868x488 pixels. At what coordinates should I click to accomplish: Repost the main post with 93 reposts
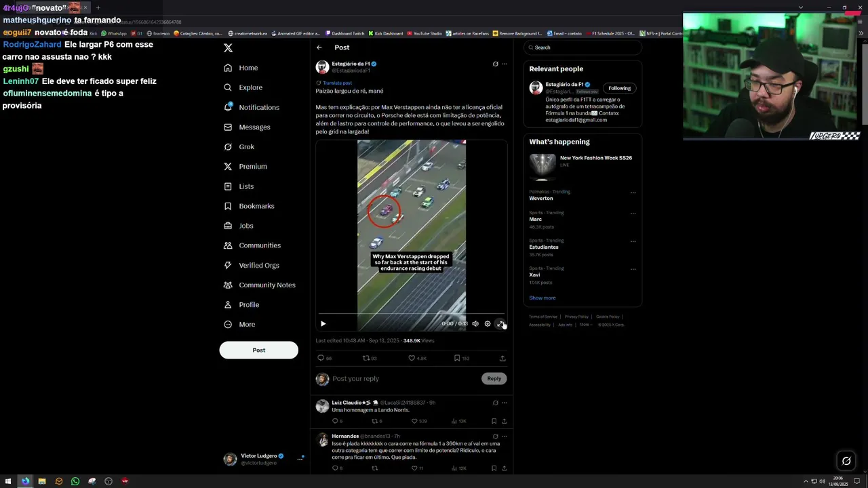[366, 358]
